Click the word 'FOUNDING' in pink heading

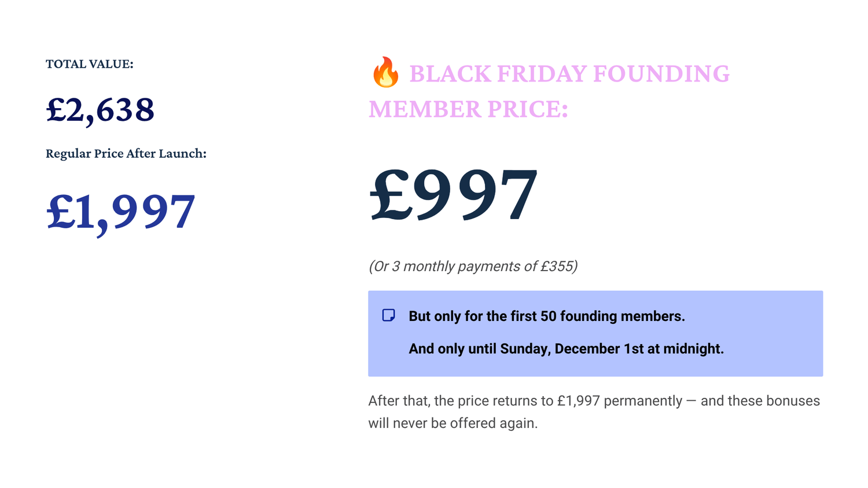coord(661,74)
